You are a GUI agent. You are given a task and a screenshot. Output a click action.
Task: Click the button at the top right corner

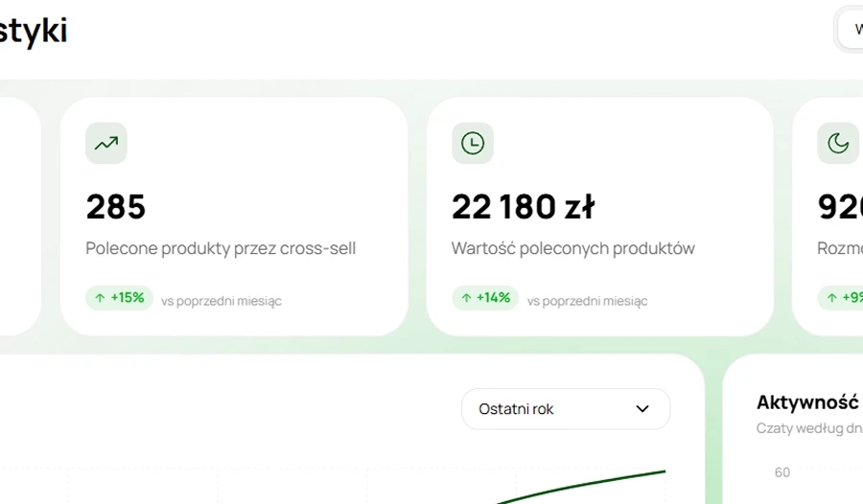[850, 29]
